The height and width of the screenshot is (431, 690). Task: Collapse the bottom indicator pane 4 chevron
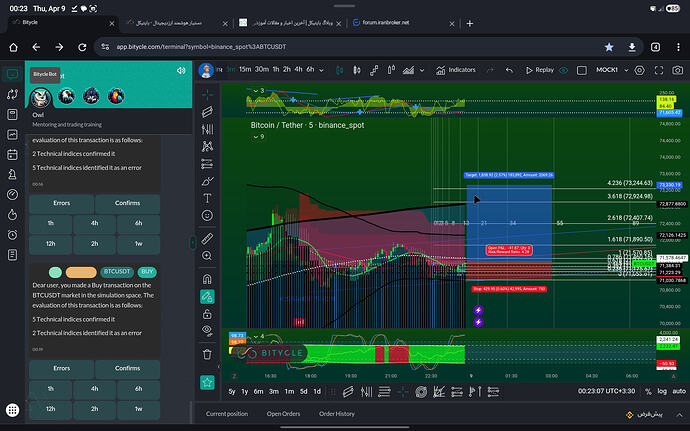click(256, 336)
